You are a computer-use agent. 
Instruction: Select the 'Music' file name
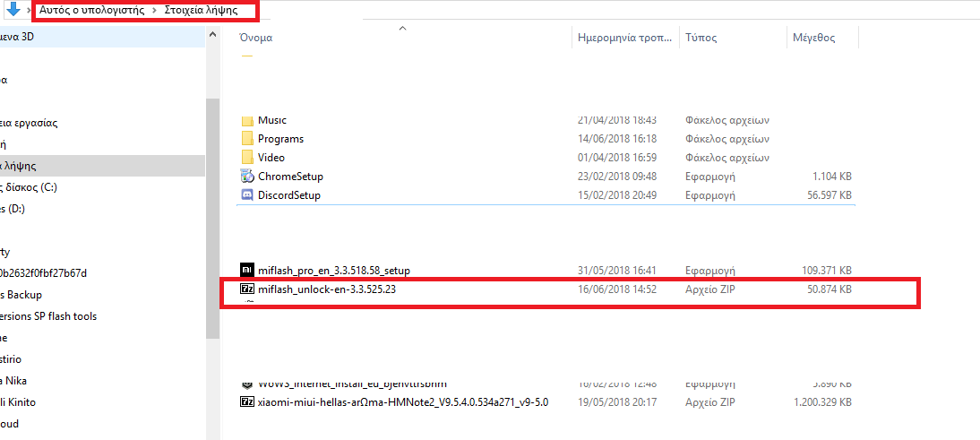pos(272,120)
